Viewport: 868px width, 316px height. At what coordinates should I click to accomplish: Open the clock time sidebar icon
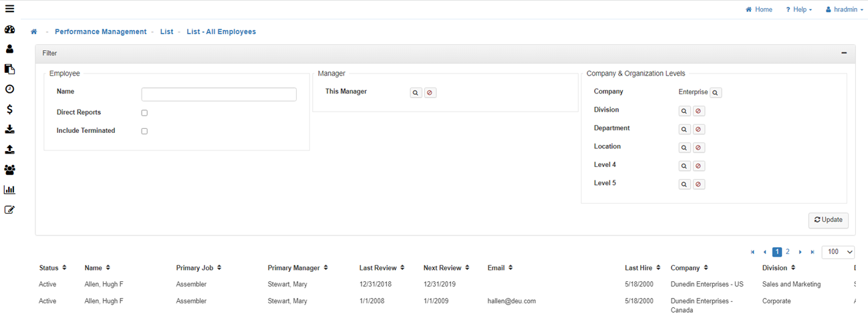pos(9,90)
